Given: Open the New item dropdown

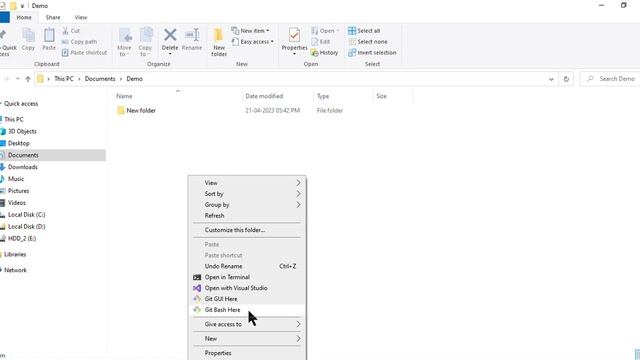Looking at the screenshot, I should [x=250, y=31].
